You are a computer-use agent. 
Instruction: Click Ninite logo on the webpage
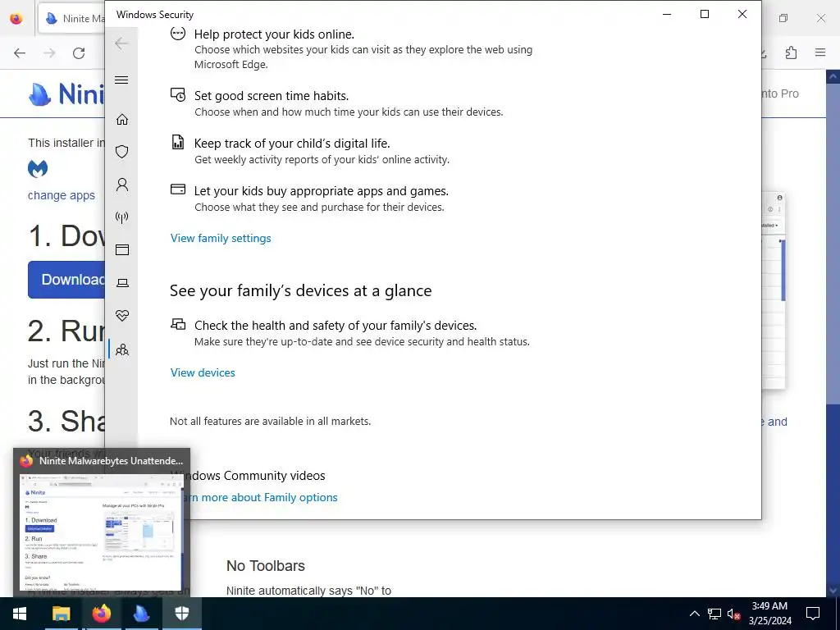pos(66,94)
